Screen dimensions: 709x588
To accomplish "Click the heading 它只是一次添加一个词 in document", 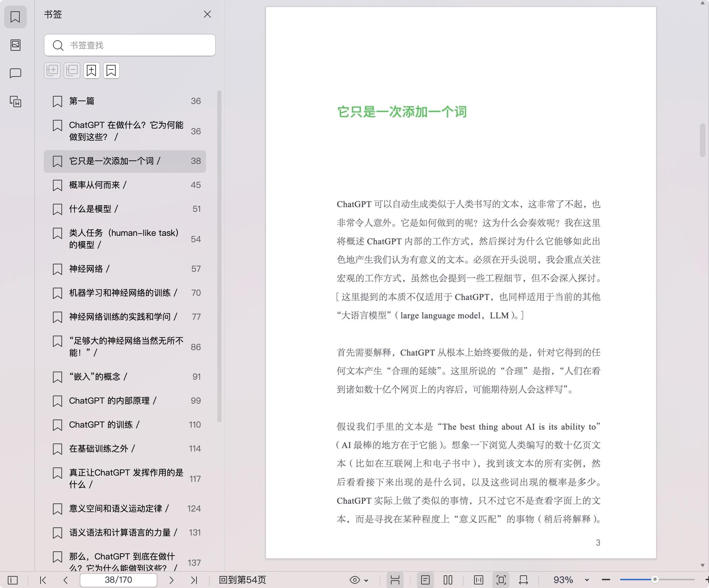I will coord(402,112).
